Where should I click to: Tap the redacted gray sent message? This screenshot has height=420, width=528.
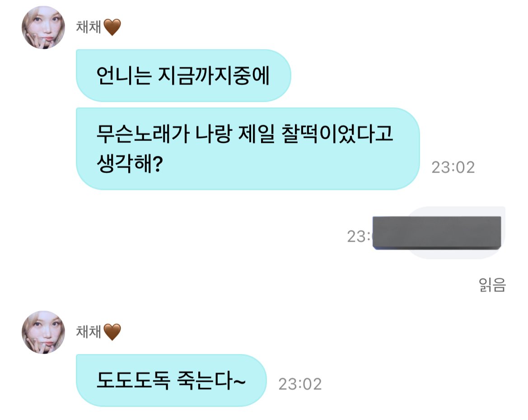[437, 233]
